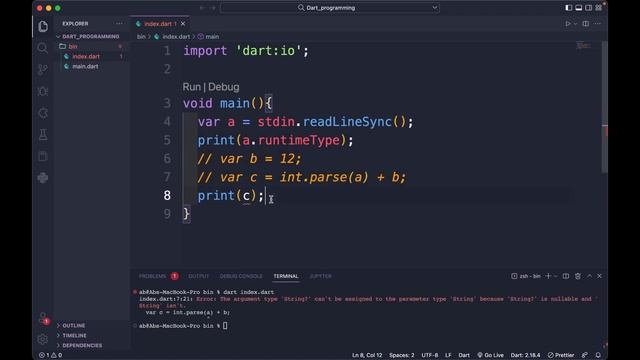The height and width of the screenshot is (360, 640).
Task: Click Dart: 2.18.4 SDK version
Action: click(525, 355)
